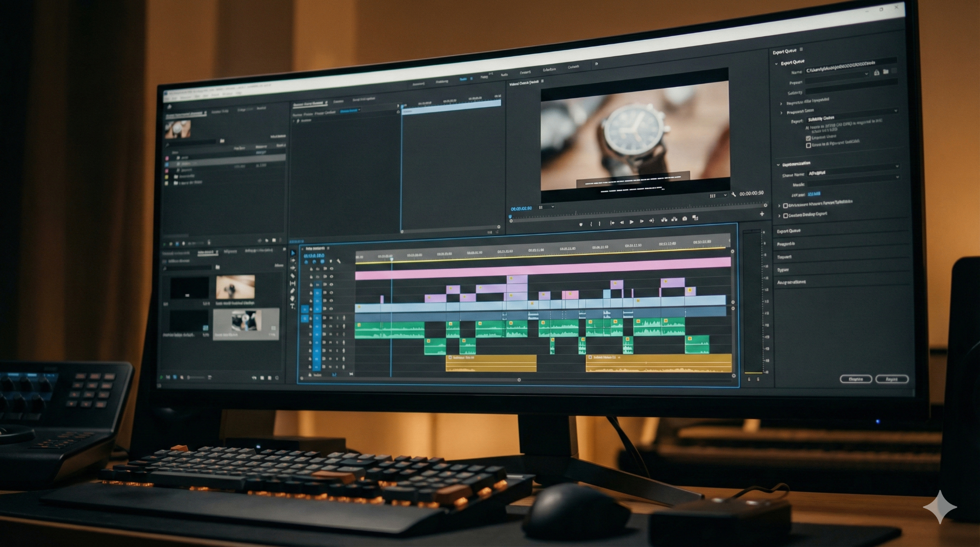
Task: Click the blue timecode field in the timeline panel
Action: (x=314, y=256)
